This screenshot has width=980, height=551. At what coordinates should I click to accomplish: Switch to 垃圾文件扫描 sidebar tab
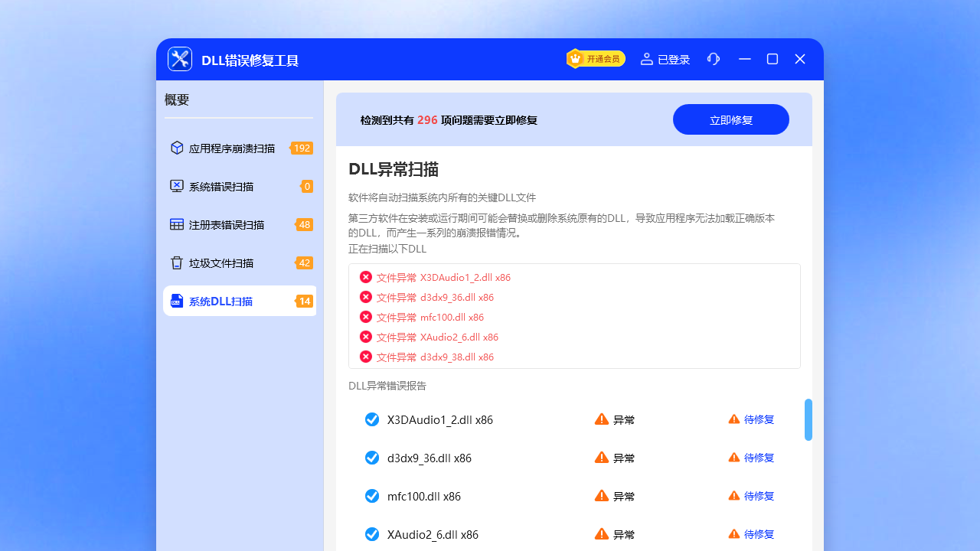click(240, 262)
